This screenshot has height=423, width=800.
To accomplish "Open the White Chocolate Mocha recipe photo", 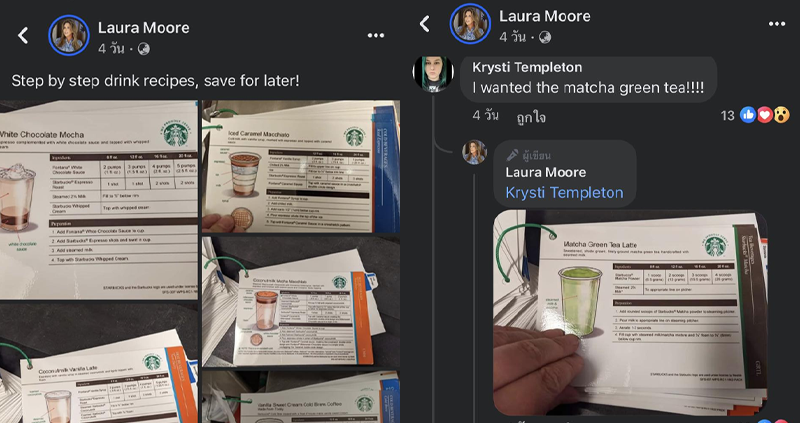I will [98, 200].
